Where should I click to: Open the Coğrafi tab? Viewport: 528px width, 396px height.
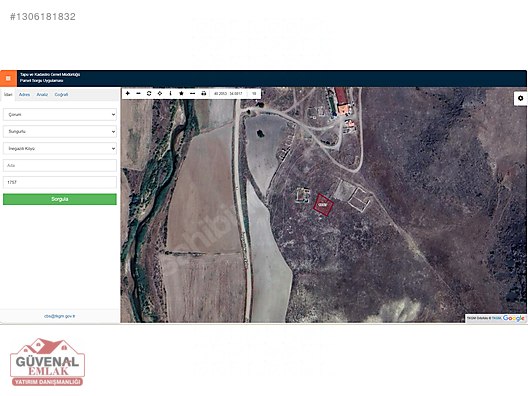click(61, 95)
